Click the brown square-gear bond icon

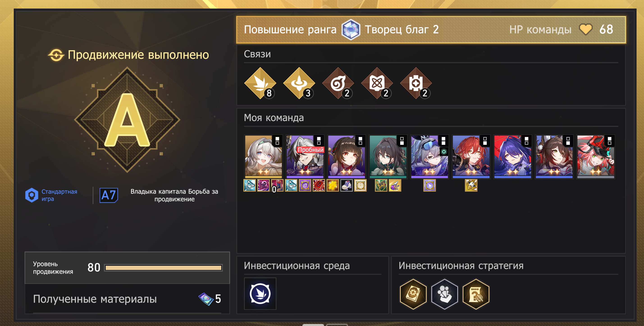416,83
